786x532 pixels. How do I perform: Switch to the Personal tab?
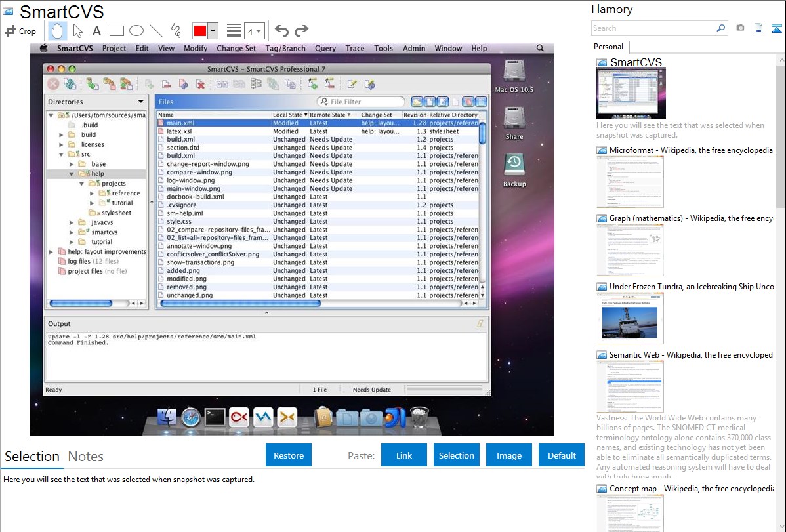coord(609,47)
